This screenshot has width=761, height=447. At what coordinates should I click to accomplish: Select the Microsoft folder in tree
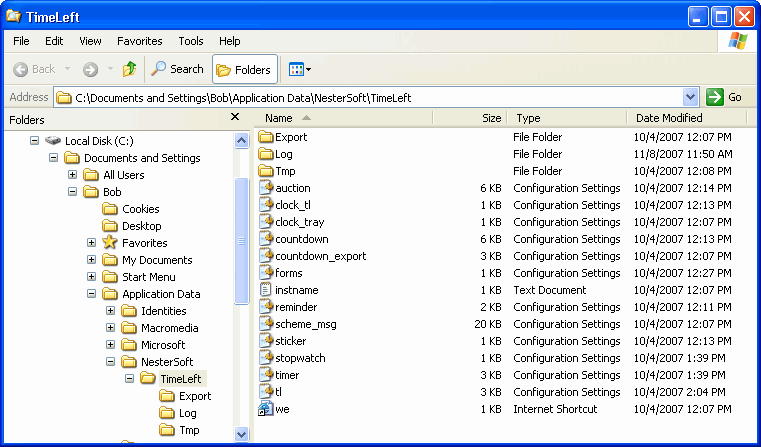pyautogui.click(x=153, y=345)
